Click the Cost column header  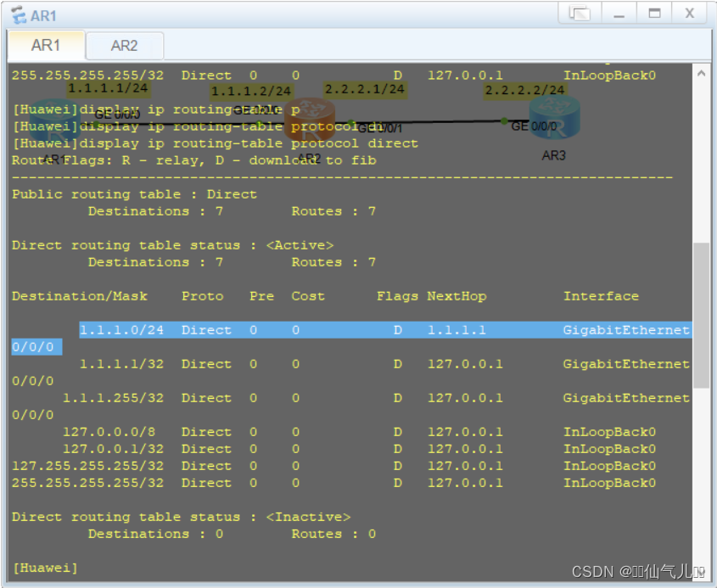tap(308, 296)
